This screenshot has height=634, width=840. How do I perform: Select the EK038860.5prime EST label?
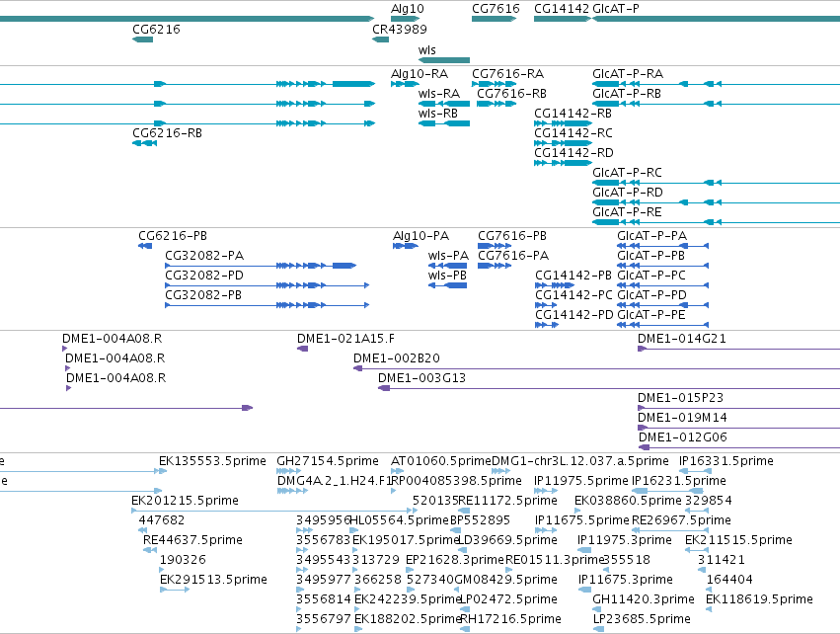(x=629, y=501)
